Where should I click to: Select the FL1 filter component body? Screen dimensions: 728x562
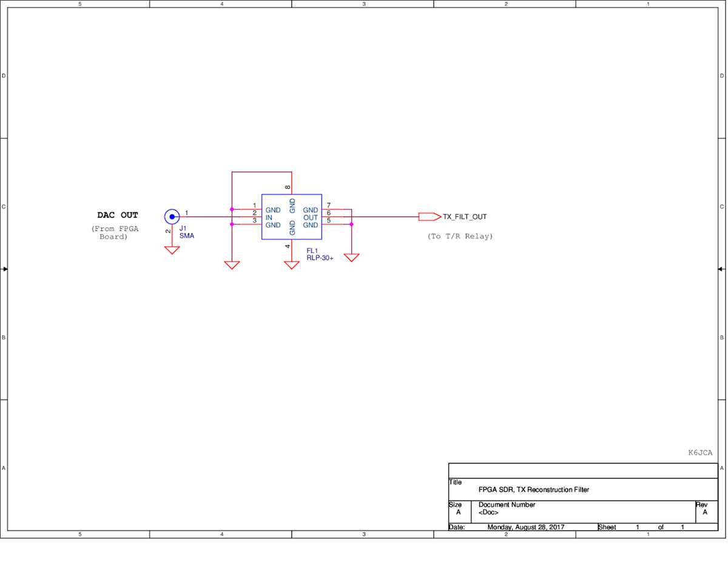[292, 217]
